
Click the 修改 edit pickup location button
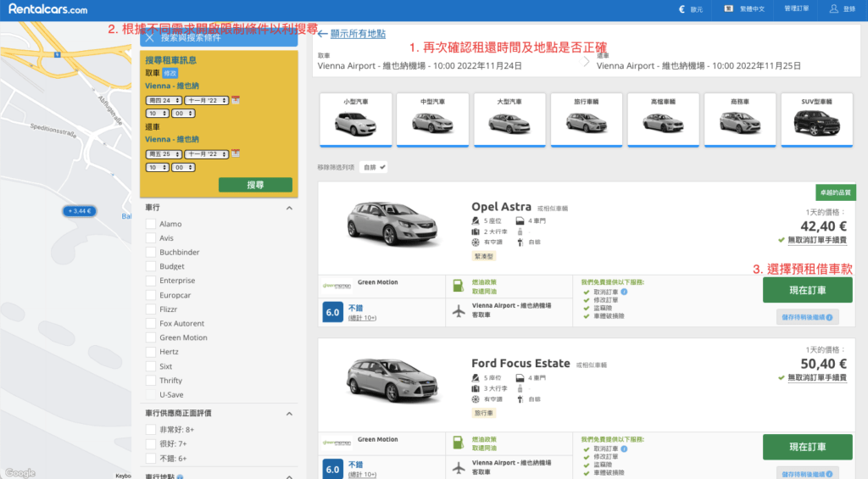point(170,73)
